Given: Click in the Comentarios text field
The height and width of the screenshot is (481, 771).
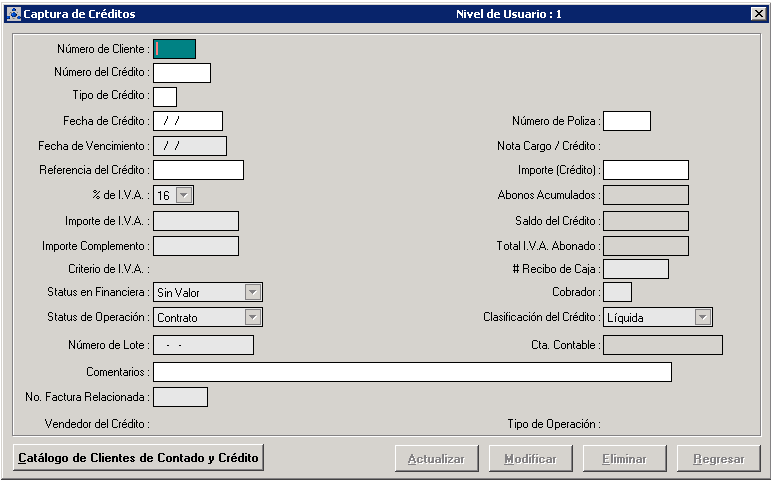Looking at the screenshot, I should [x=411, y=372].
